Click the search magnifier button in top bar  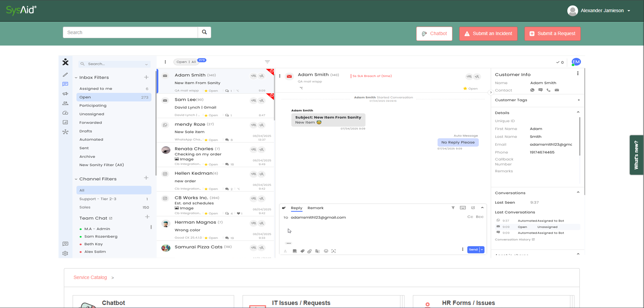click(x=204, y=32)
